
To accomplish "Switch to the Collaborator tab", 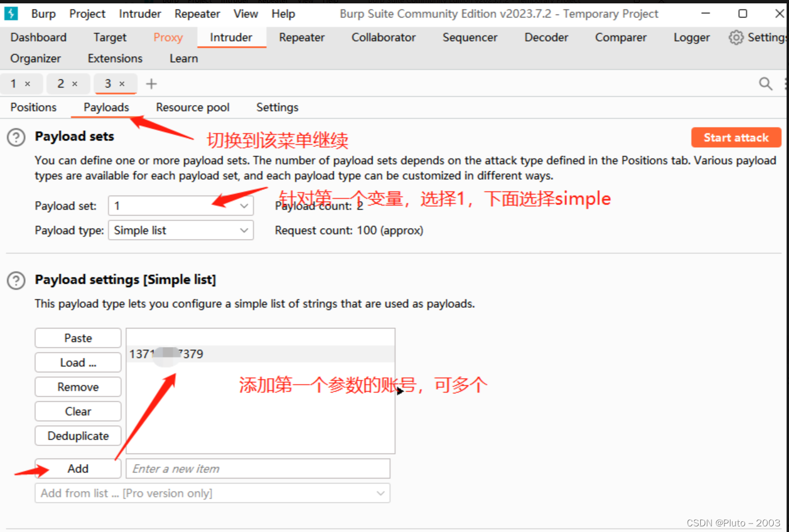I will pos(384,38).
